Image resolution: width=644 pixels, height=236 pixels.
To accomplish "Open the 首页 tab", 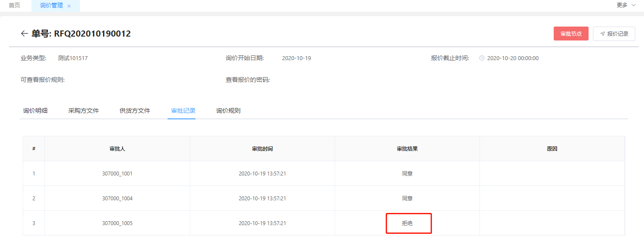I will pyautogui.click(x=14, y=5).
